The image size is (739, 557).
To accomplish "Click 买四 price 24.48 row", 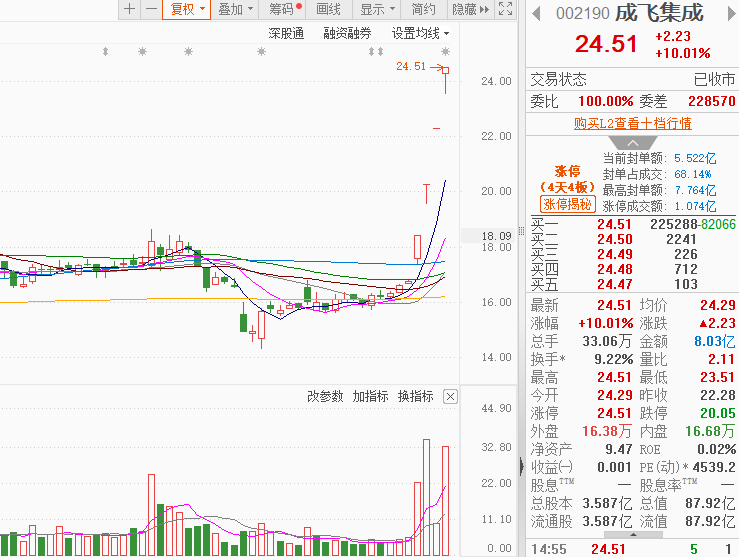I will (632, 270).
